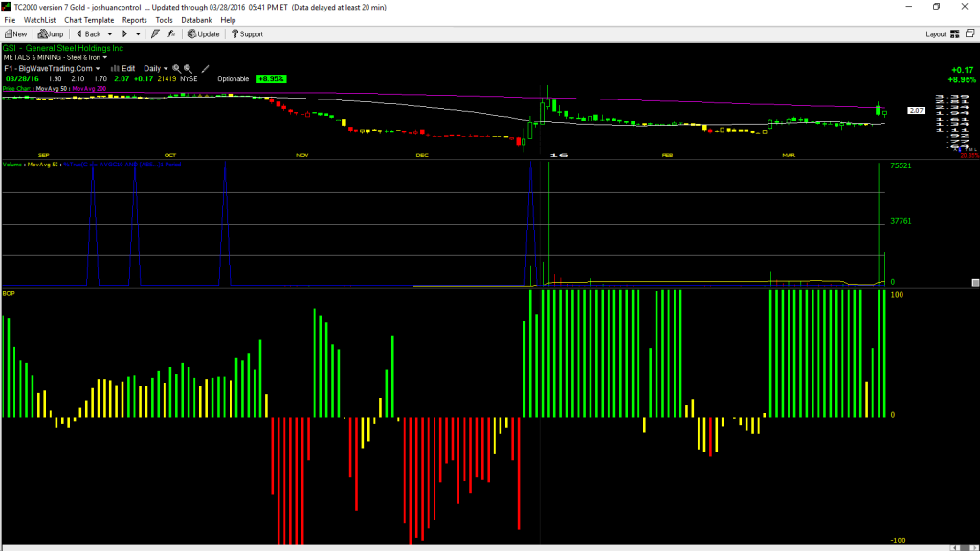Open the Chart Template menu
The height and width of the screenshot is (551, 980).
point(89,20)
